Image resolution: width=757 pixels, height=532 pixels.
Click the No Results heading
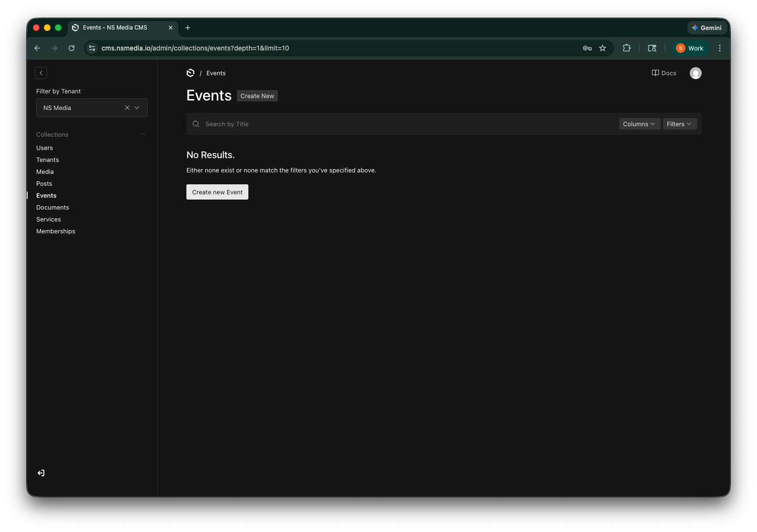point(211,155)
